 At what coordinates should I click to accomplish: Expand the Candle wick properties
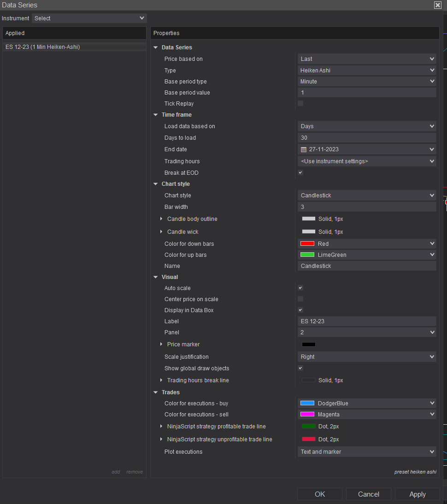coord(161,232)
